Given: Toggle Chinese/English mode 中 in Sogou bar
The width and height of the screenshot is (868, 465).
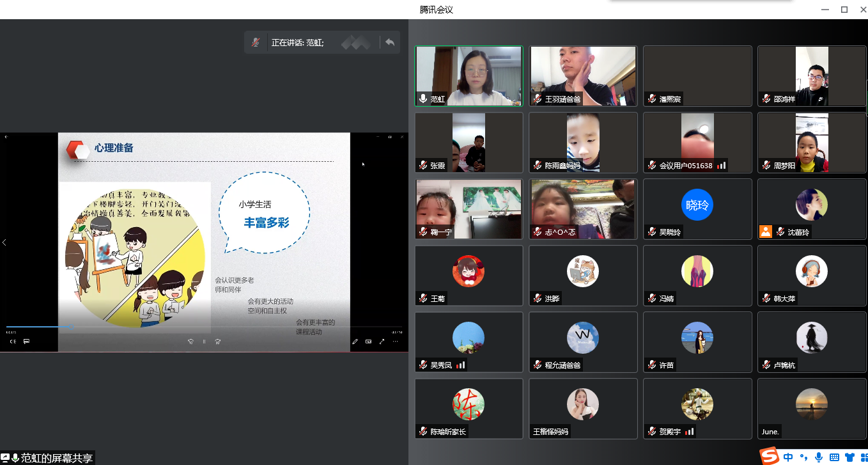Looking at the screenshot, I should 788,457.
